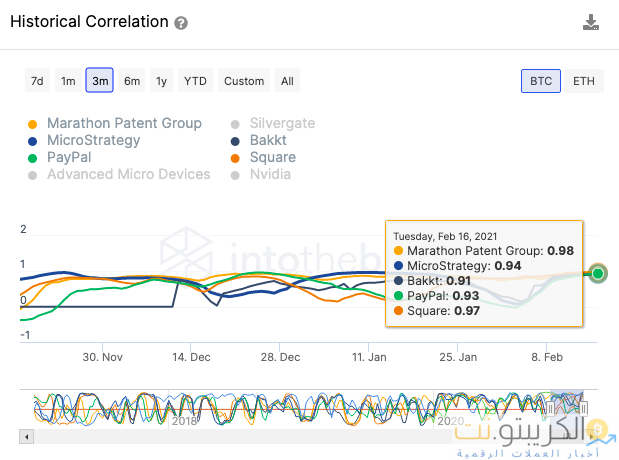Switch to 6m time range

point(132,81)
